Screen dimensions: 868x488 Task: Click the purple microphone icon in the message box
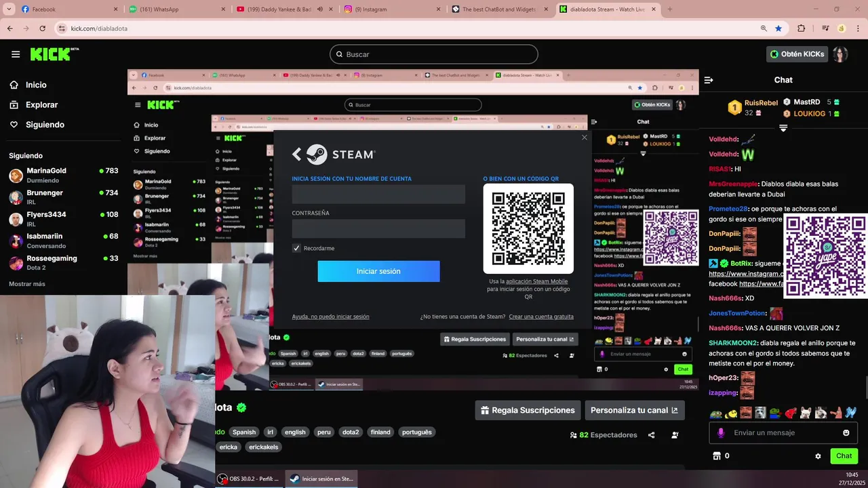[x=720, y=432]
